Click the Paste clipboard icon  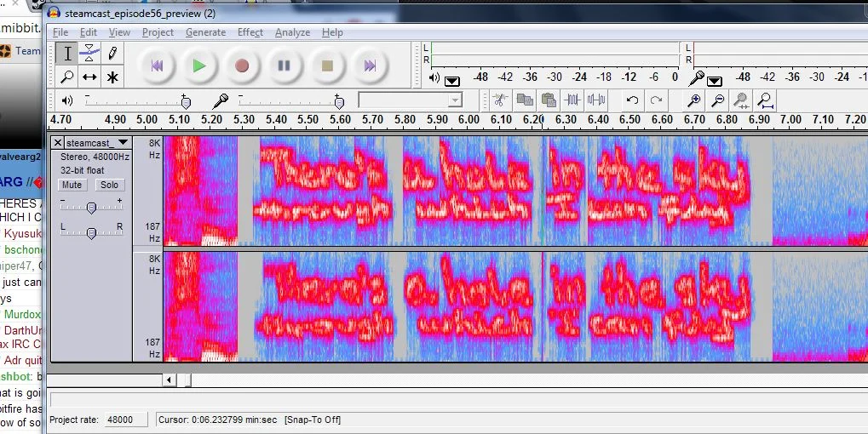(549, 100)
